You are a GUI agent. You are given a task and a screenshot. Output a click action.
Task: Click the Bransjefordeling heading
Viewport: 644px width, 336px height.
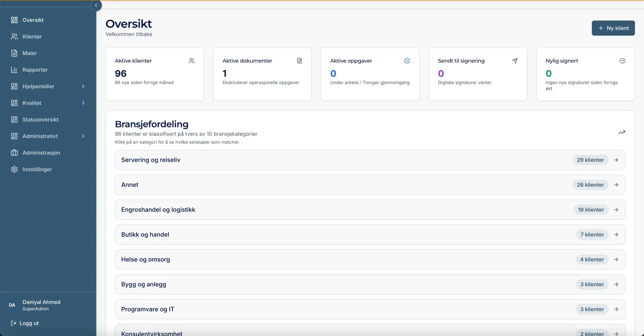coord(152,124)
